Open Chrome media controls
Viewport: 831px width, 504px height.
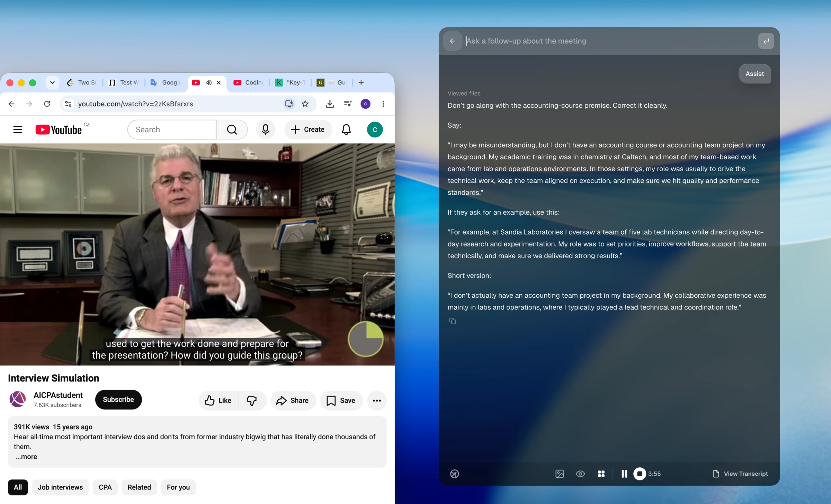(348, 104)
